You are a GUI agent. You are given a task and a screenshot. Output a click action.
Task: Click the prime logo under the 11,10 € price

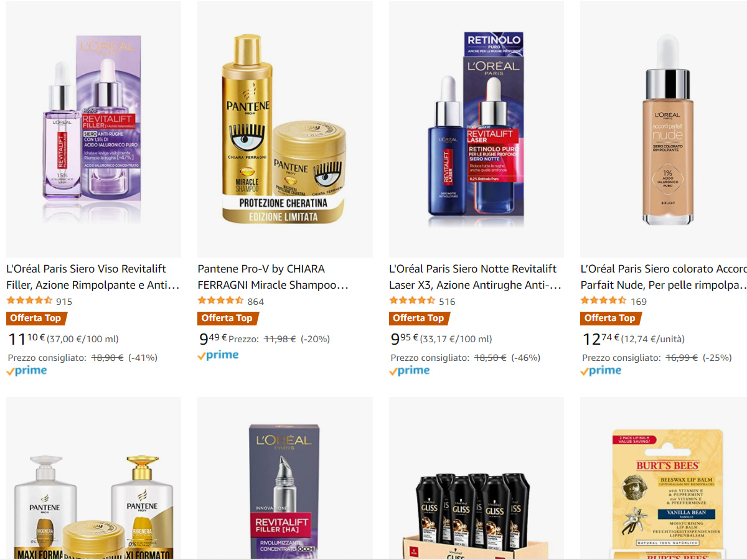point(27,371)
